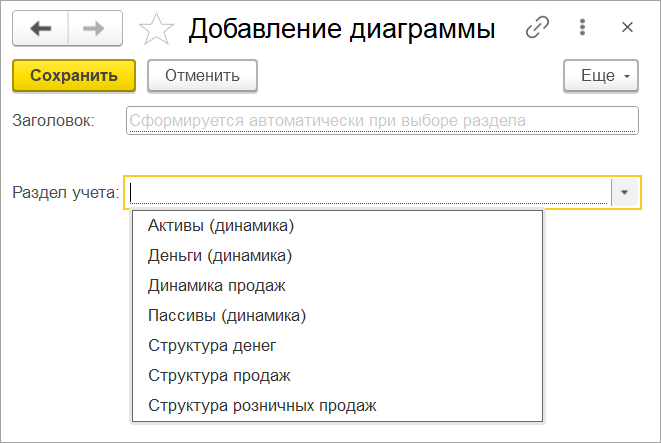
Task: Click the Отменить button
Action: [x=202, y=75]
